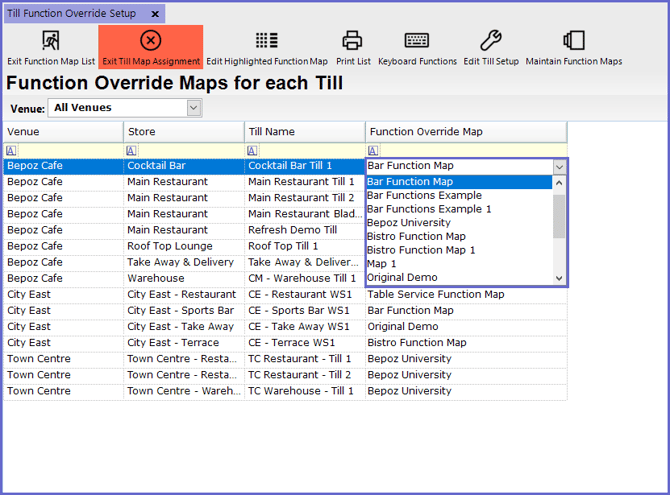Expand the Venue 'All Venues' dropdown

coord(193,108)
